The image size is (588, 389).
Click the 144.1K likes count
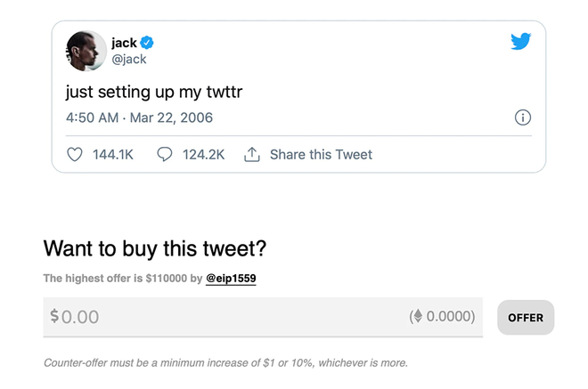coord(113,155)
